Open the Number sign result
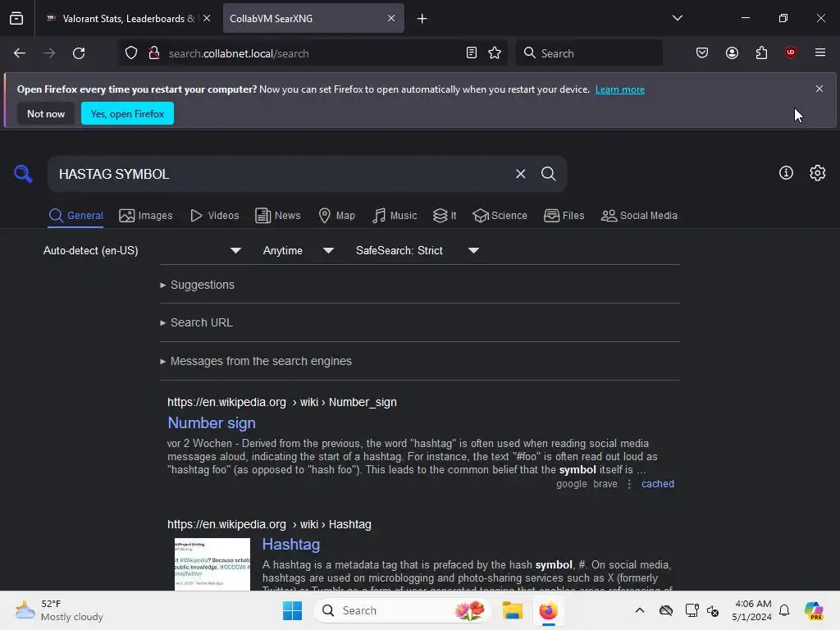Viewport: 840px width, 630px height. coord(212,422)
